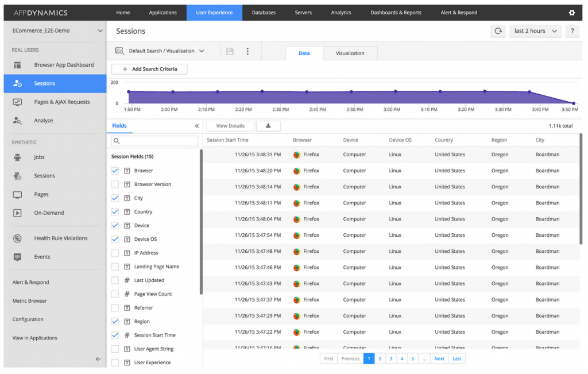The height and width of the screenshot is (374, 588).
Task: Click synthetic Pages monitor icon
Action: coord(17,194)
